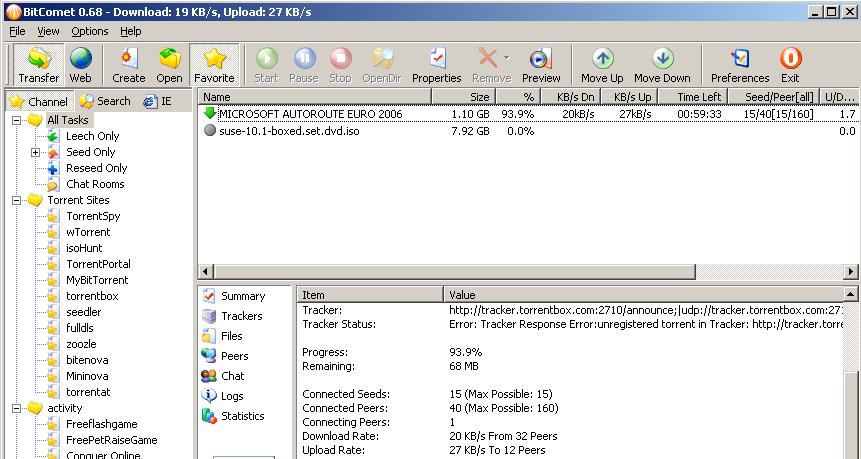Collapse the activity tree node

pos(16,408)
